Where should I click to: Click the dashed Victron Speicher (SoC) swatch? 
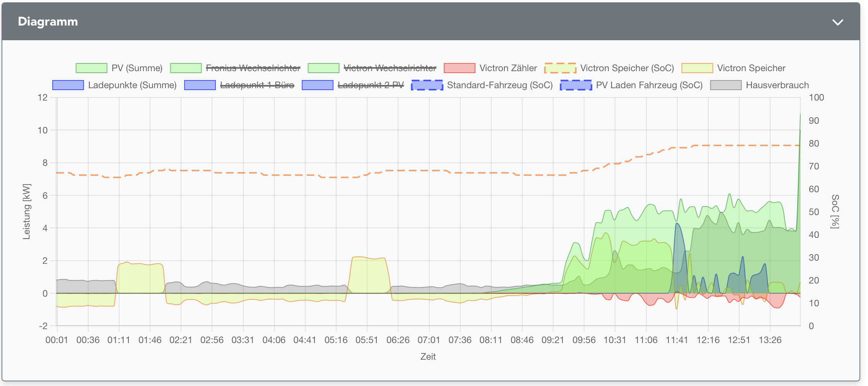(x=560, y=68)
